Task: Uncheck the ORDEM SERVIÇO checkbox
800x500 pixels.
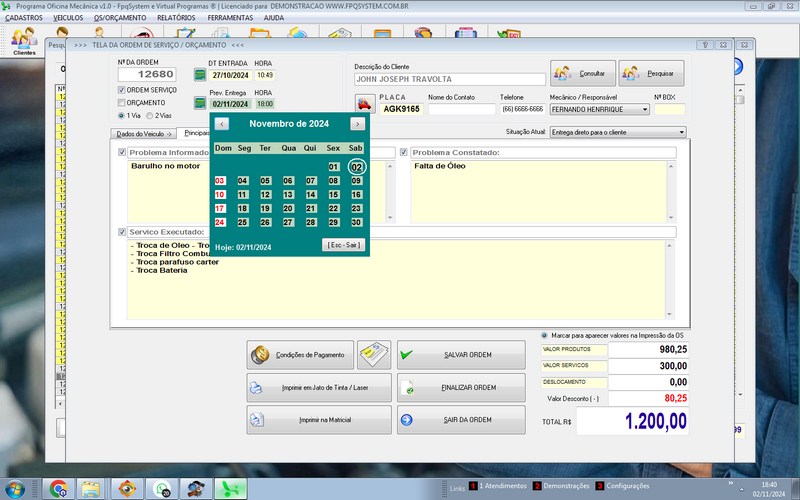Action: pyautogui.click(x=122, y=90)
